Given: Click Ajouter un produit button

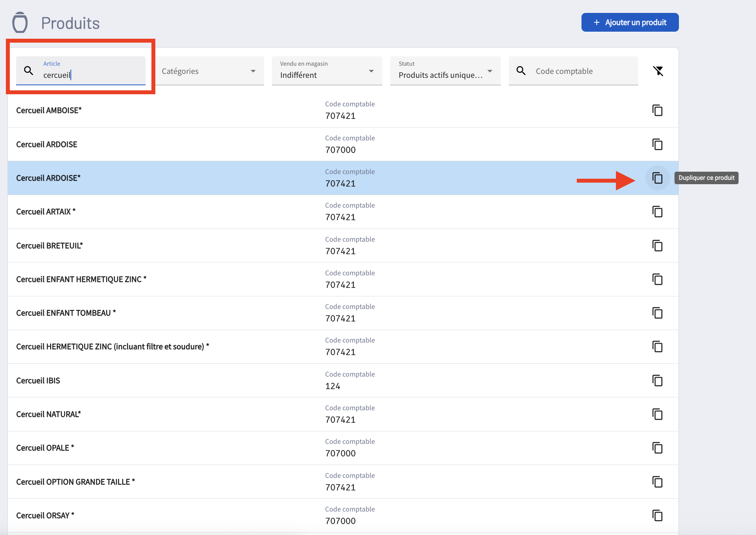Looking at the screenshot, I should [630, 22].
